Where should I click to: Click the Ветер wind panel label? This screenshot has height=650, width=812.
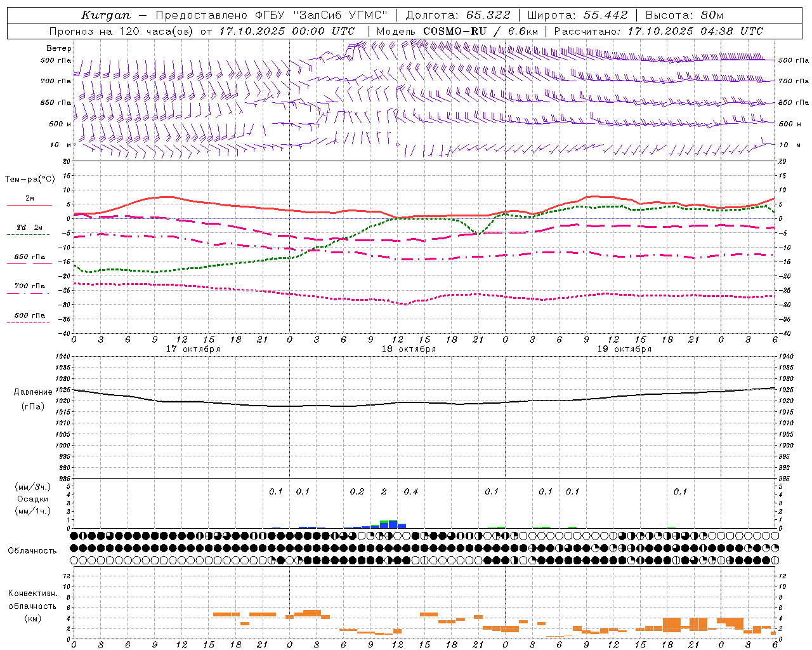(59, 48)
